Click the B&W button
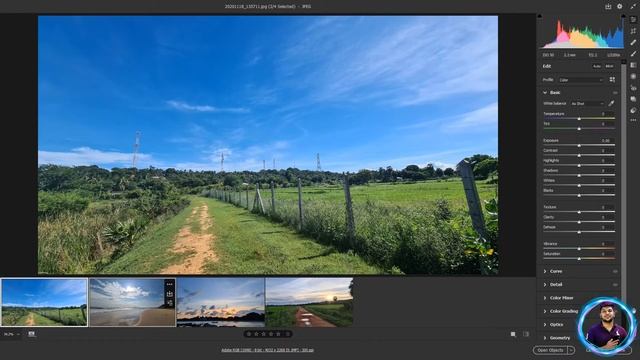Image resolution: width=640 pixels, height=360 pixels. tap(609, 66)
